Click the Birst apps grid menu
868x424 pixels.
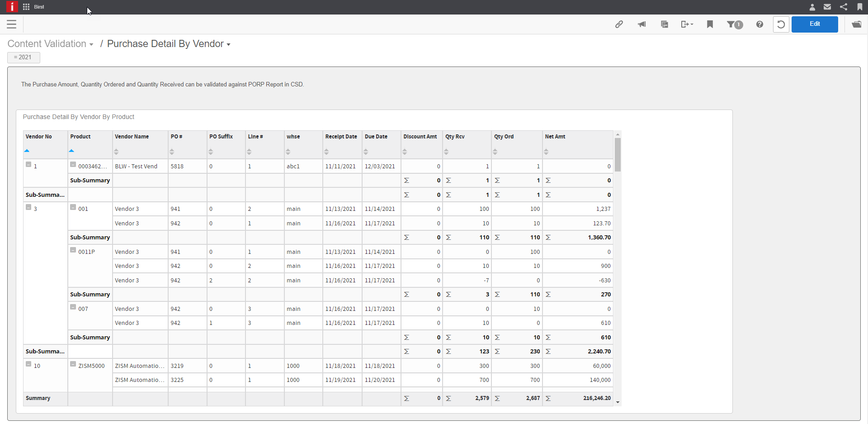pyautogui.click(x=26, y=7)
